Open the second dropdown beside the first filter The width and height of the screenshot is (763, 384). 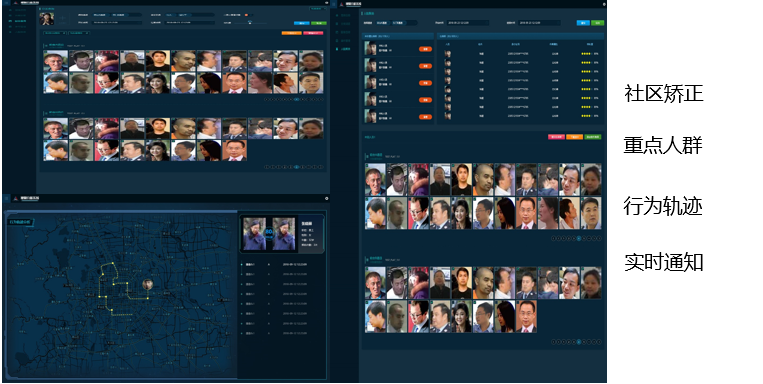coord(79,33)
